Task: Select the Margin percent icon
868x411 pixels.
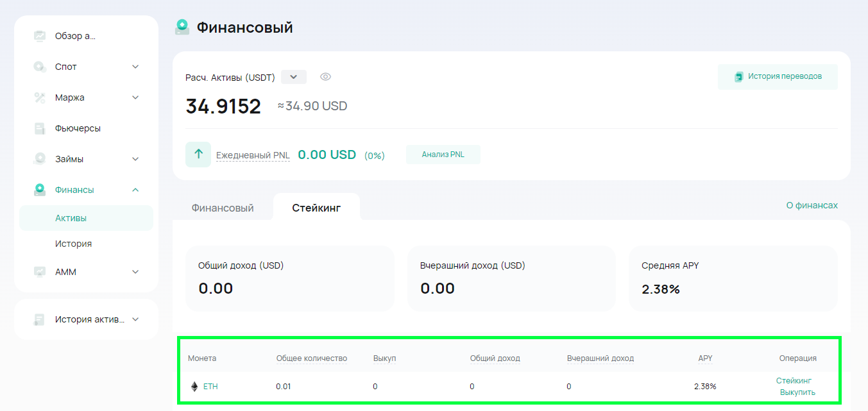Action: [40, 97]
